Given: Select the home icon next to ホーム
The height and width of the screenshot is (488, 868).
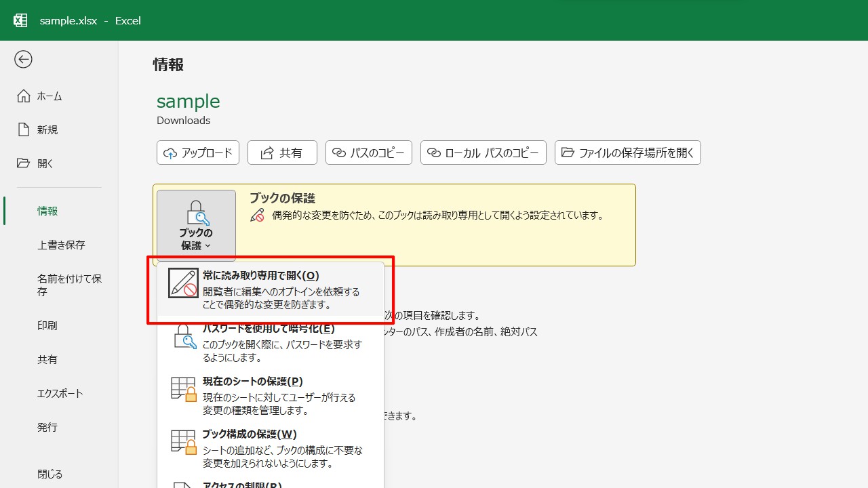Looking at the screenshot, I should (x=23, y=96).
